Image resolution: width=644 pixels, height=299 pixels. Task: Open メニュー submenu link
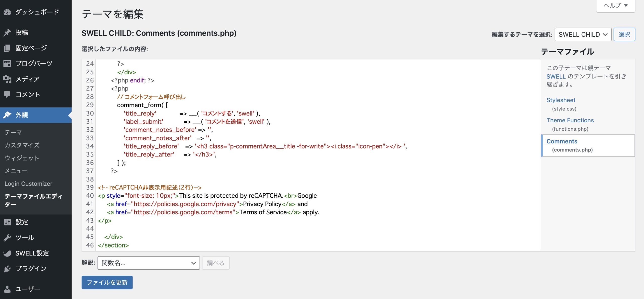pyautogui.click(x=16, y=171)
